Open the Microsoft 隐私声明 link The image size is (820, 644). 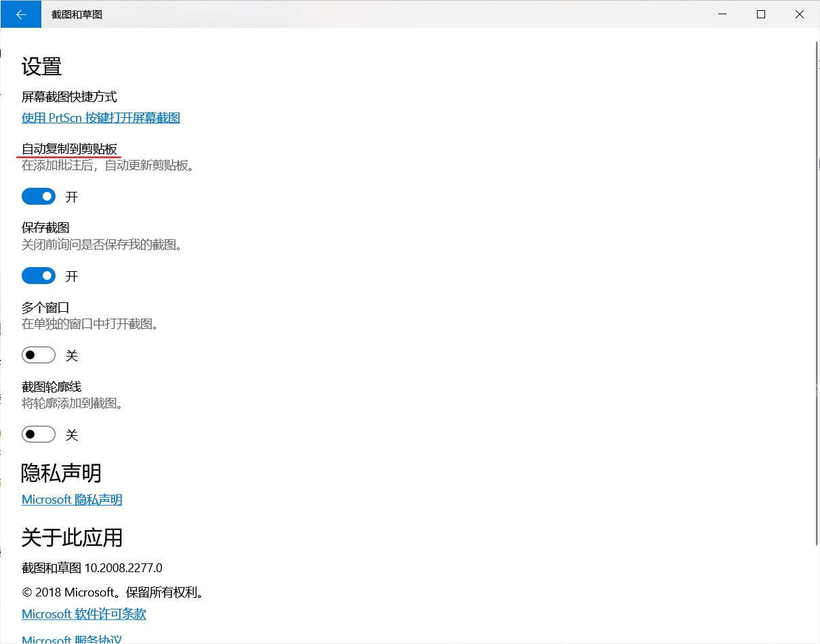click(x=72, y=500)
